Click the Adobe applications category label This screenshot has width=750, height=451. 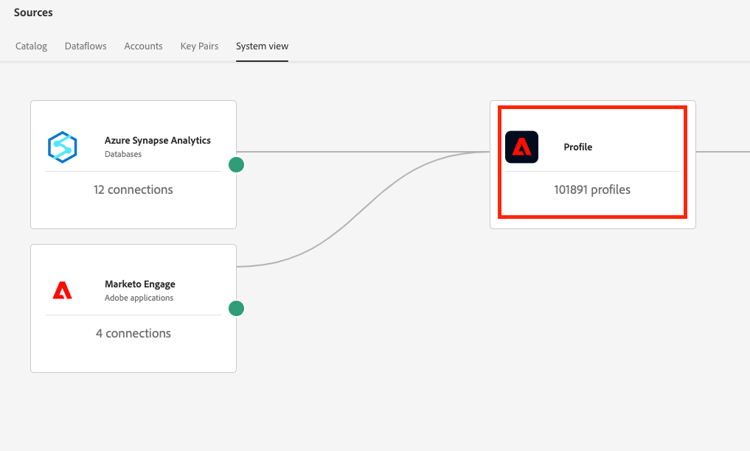click(x=139, y=298)
